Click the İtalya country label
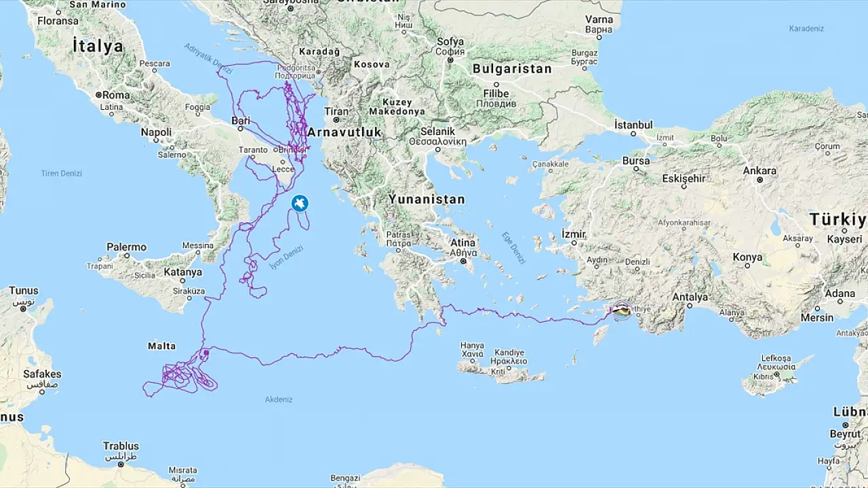 coord(98,46)
